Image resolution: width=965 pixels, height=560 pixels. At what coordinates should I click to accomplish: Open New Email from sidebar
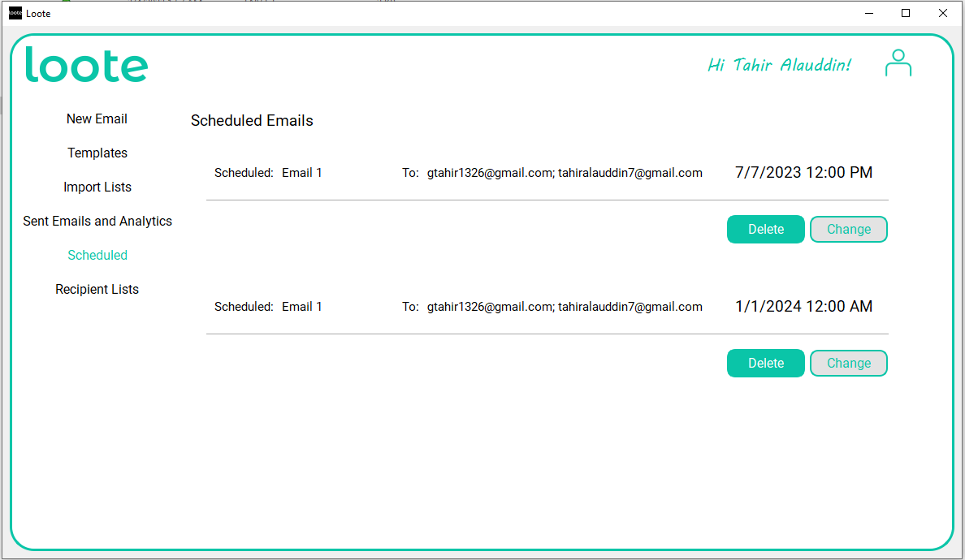point(97,118)
